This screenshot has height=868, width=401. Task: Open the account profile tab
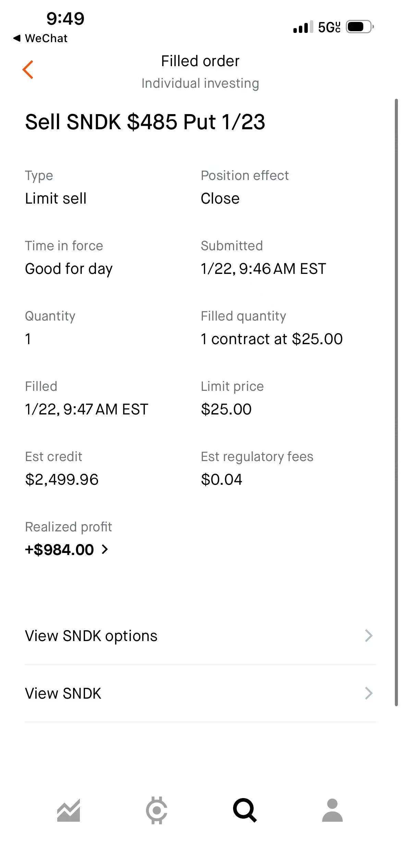(x=332, y=810)
